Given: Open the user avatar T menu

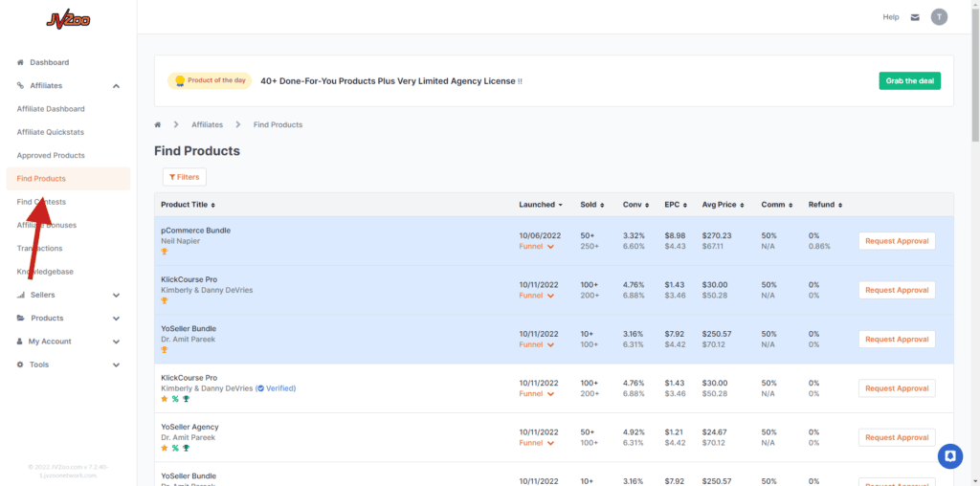Looking at the screenshot, I should click(939, 17).
